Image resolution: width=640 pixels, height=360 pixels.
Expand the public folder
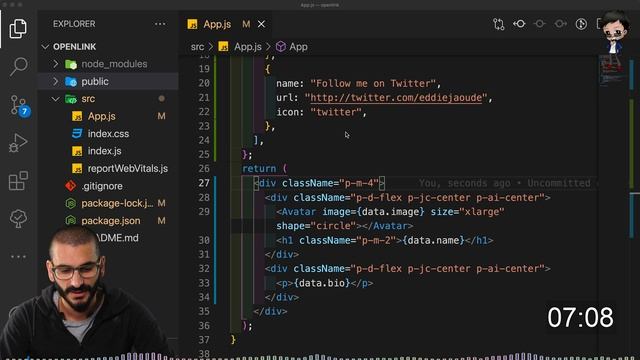pos(109,82)
